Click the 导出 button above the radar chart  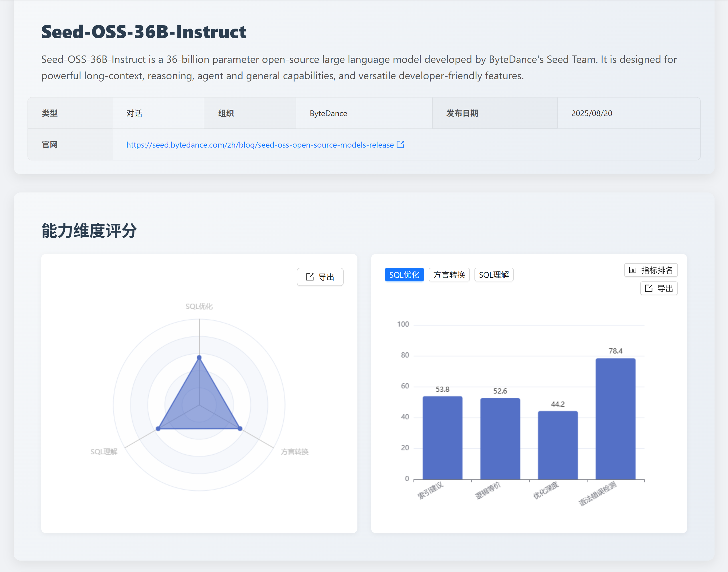click(x=320, y=277)
